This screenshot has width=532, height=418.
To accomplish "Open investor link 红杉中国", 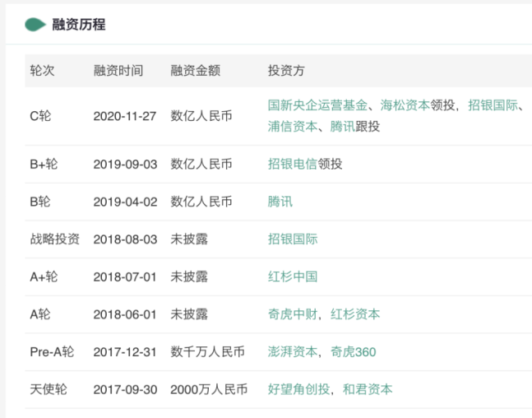I will tap(293, 276).
